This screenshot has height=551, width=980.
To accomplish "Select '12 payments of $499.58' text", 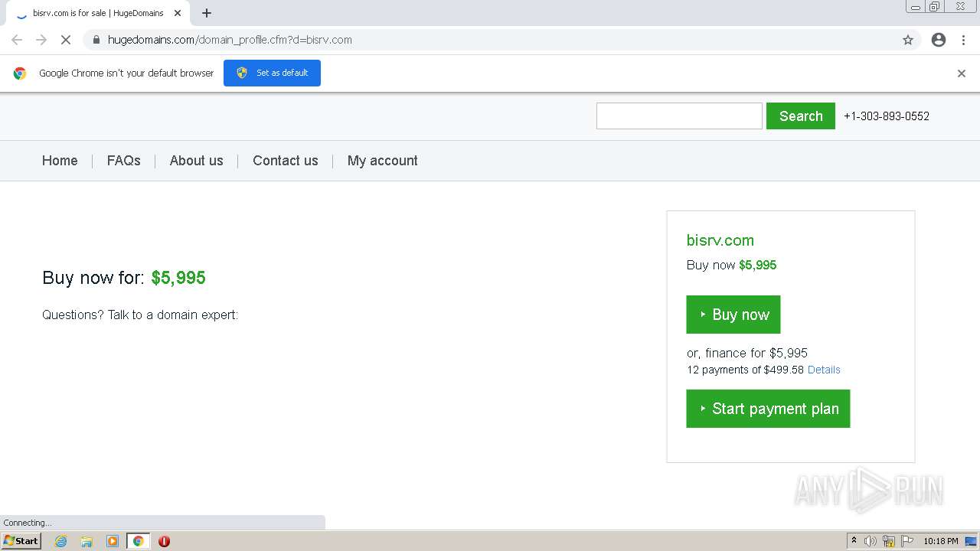I will click(x=745, y=370).
